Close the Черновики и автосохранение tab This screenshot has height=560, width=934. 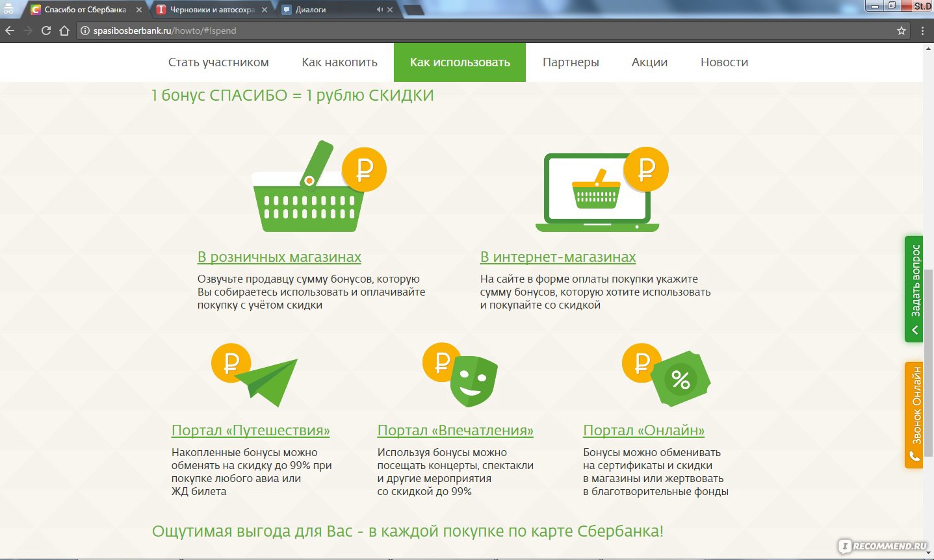tap(265, 10)
